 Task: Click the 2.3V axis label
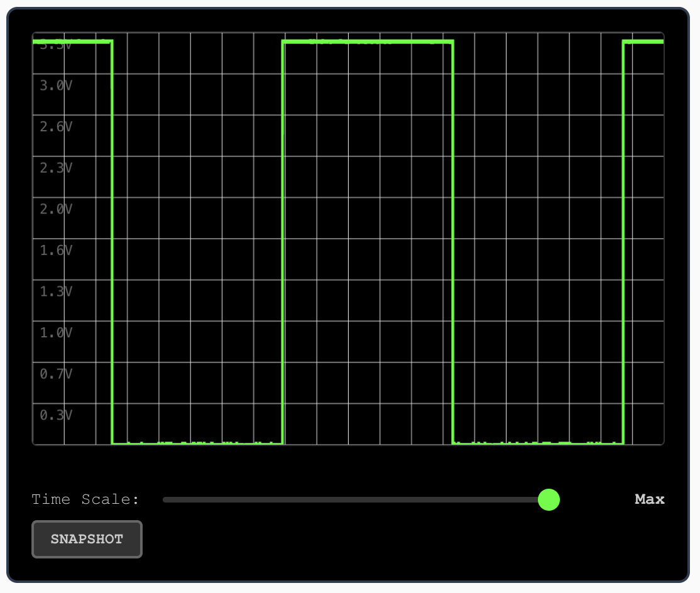[56, 168]
